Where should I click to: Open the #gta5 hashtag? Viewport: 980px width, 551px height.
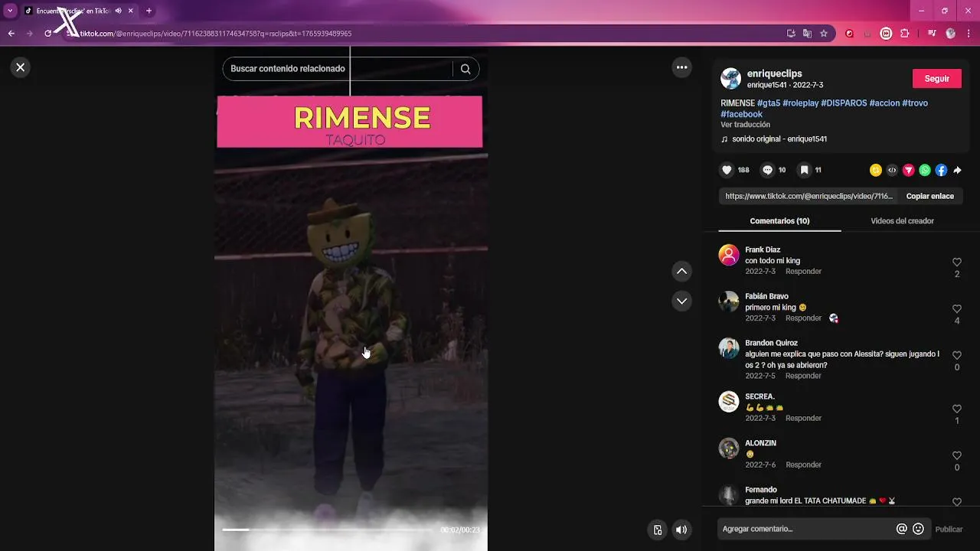point(769,103)
